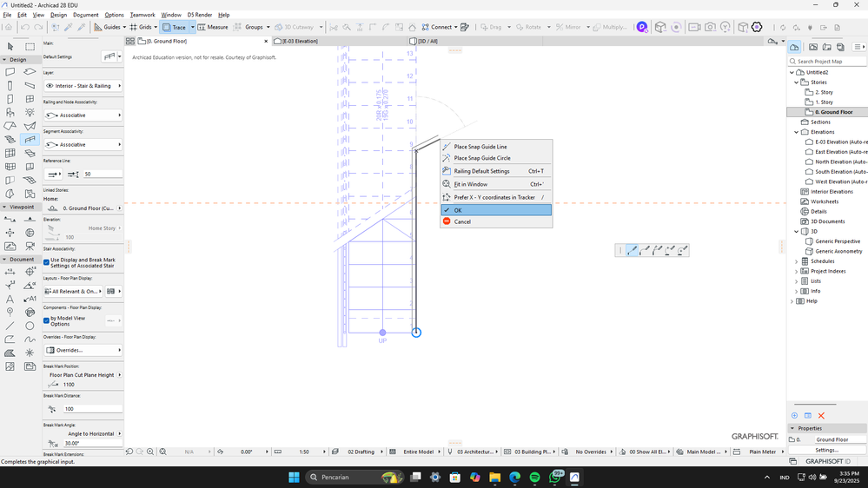Open the Teamwork menu
The height and width of the screenshot is (488, 868).
tap(142, 15)
